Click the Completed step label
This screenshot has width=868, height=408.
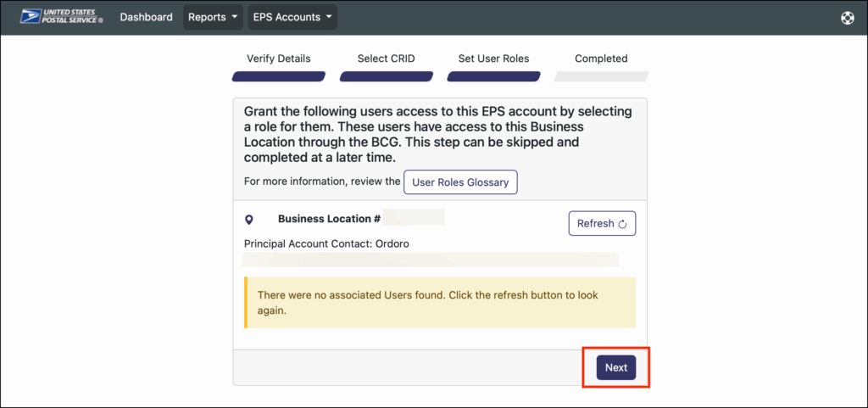point(601,59)
